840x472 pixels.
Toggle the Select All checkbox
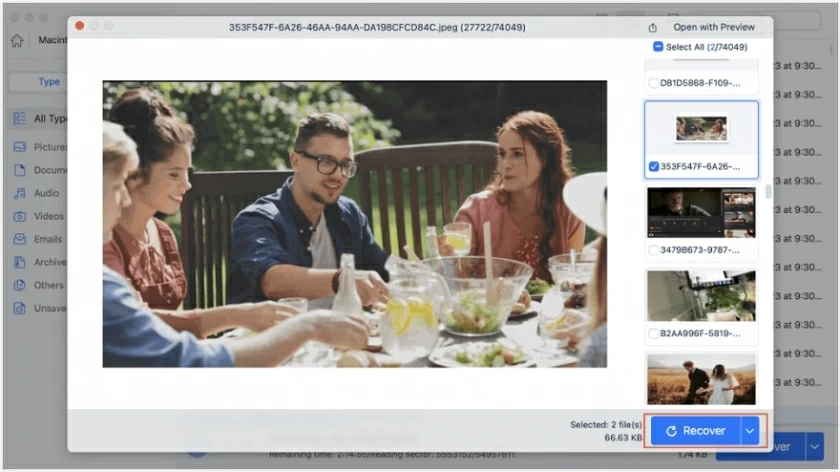tap(658, 47)
